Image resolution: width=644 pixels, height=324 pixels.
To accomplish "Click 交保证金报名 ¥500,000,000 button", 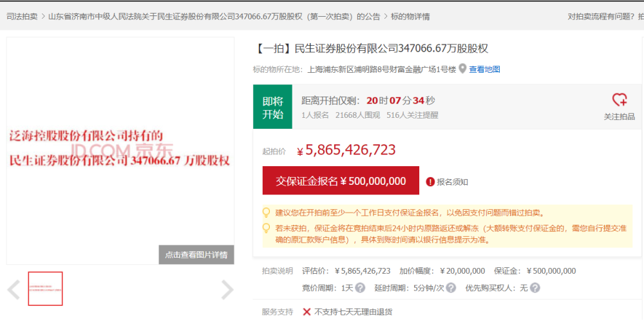I will [341, 181].
